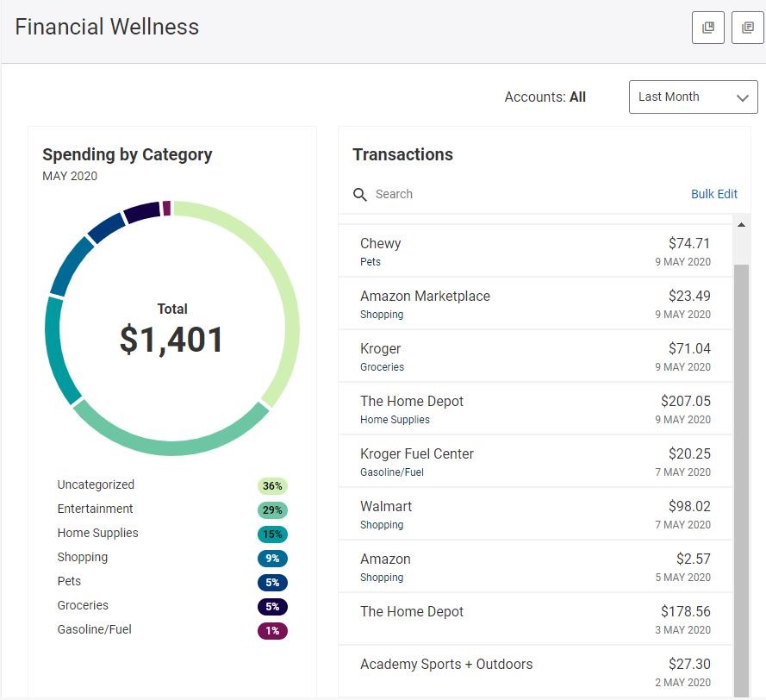Select the Chewy transaction
Viewport: 766px width, 700px height.
click(517, 252)
